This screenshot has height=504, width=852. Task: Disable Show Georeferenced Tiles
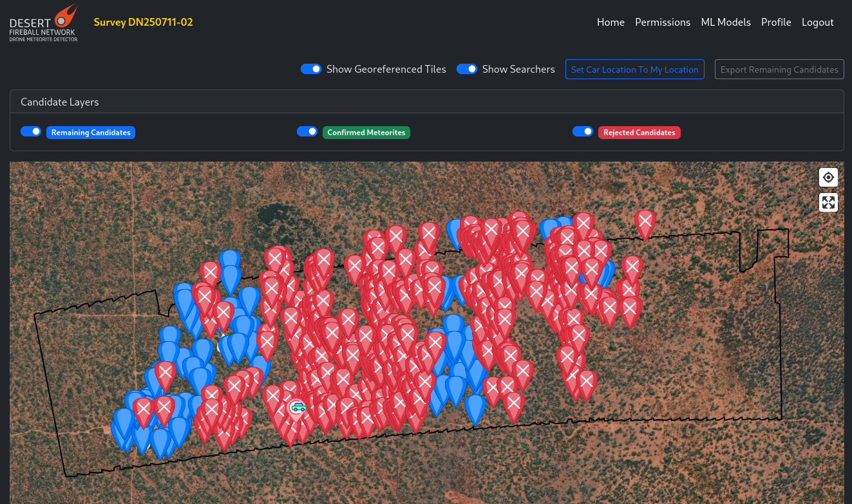pos(311,69)
